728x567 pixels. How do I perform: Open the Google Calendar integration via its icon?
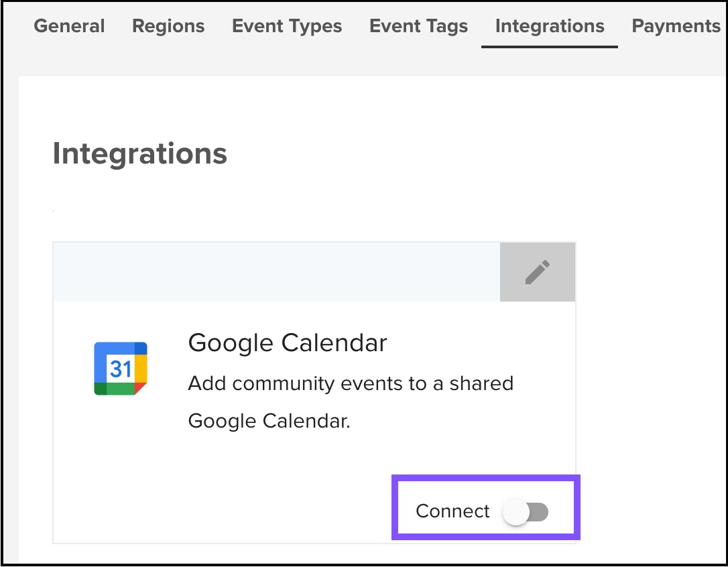pos(121,368)
